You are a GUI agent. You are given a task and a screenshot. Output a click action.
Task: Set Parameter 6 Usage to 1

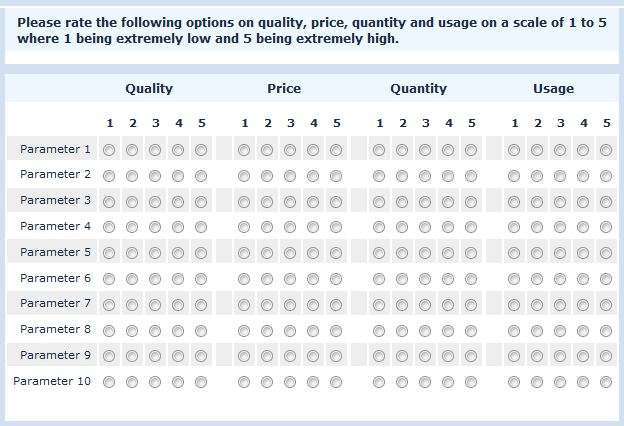coord(514,279)
